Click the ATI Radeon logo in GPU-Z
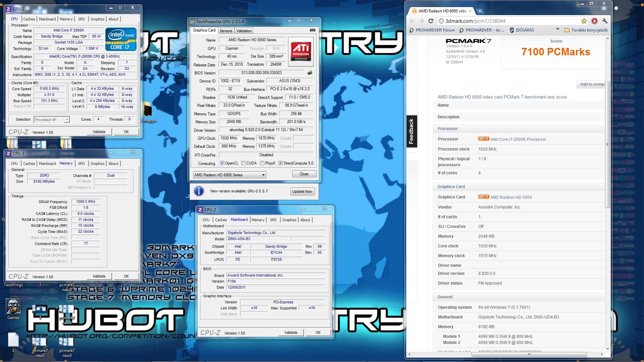Screen dimensions: 644x362 301,52
